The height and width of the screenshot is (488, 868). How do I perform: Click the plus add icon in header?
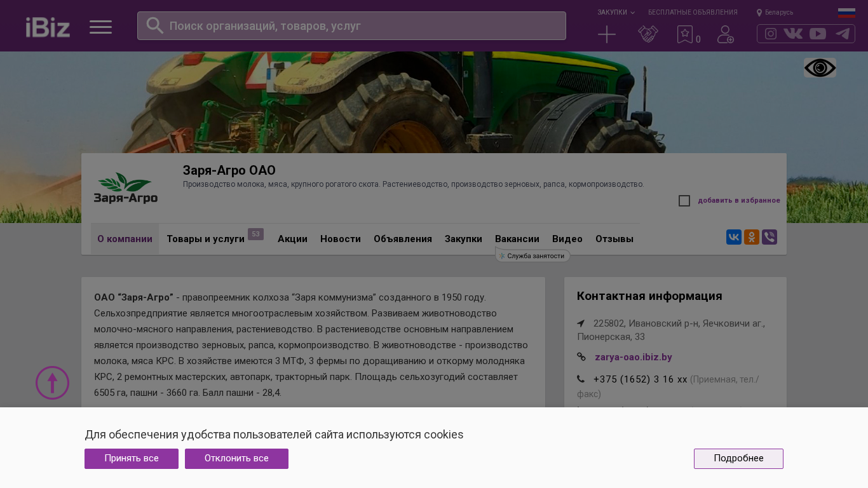(x=607, y=34)
